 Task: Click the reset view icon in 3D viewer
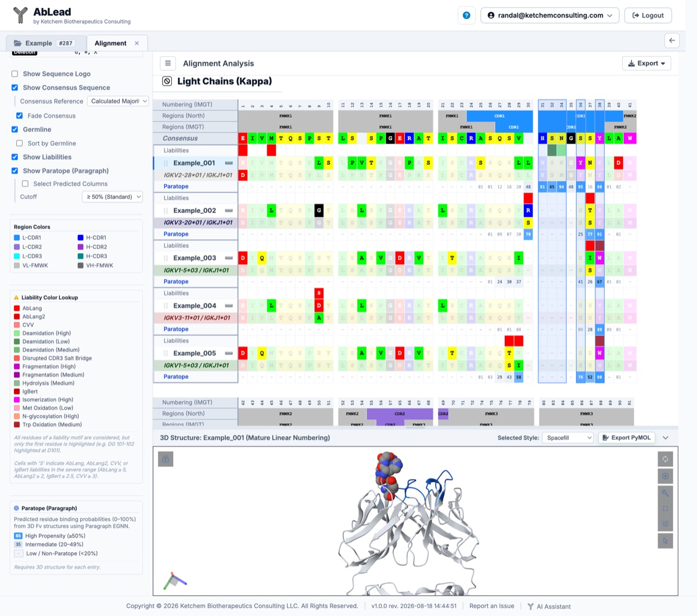click(x=665, y=459)
